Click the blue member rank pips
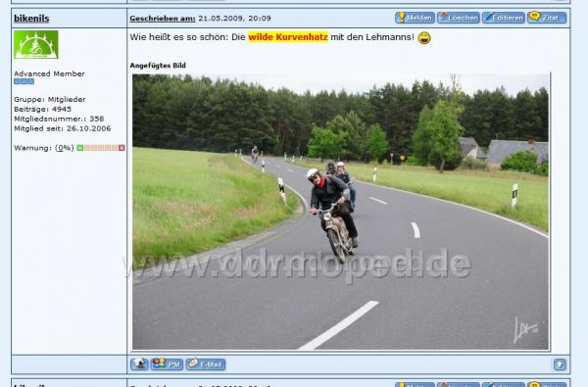 [24, 81]
